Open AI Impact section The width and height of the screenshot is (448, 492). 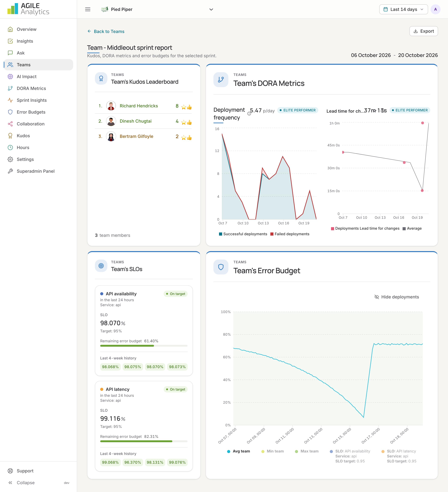[39, 77]
